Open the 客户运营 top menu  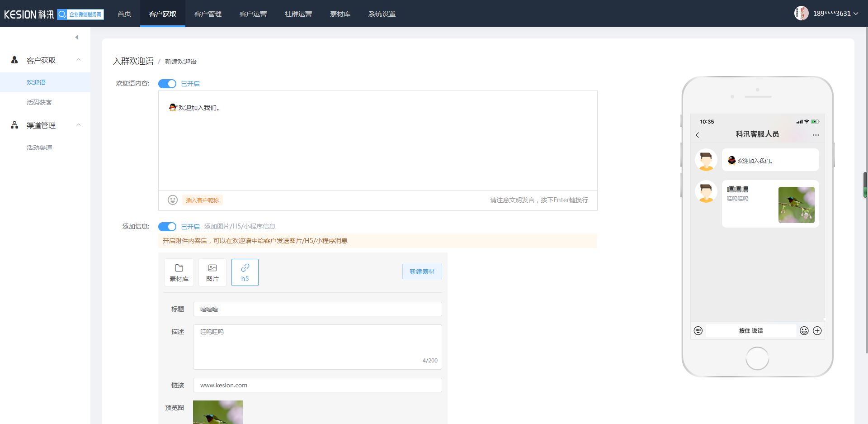pos(253,14)
